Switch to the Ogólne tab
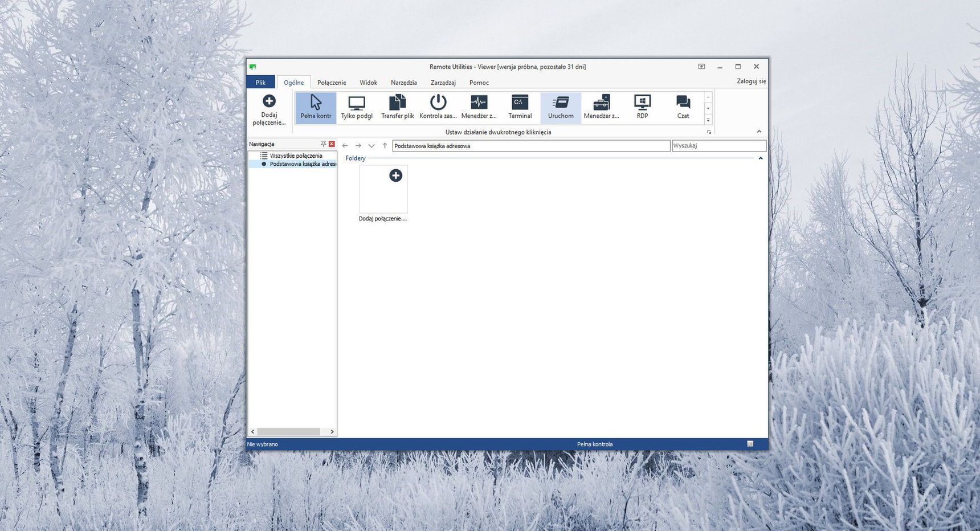Image resolution: width=980 pixels, height=531 pixels. point(294,83)
